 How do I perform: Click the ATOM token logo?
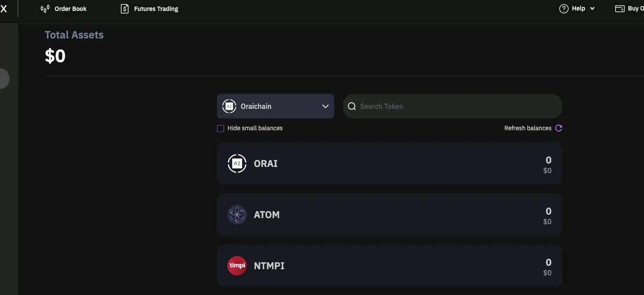point(237,215)
